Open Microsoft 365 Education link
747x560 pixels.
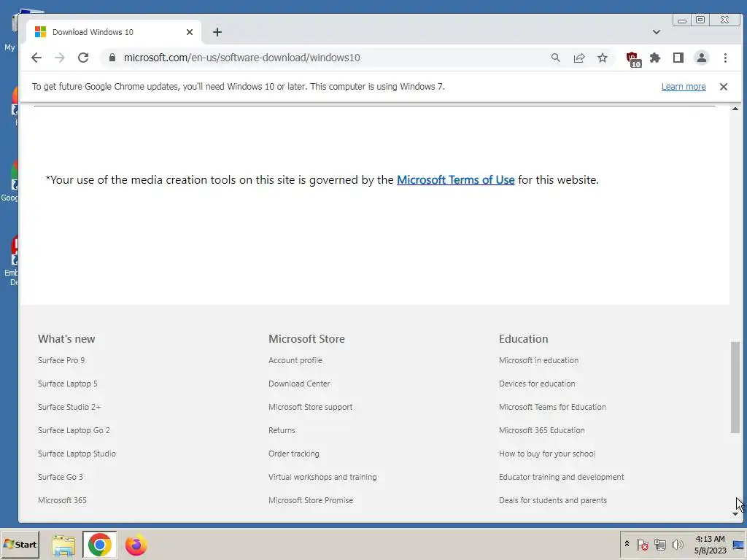(541, 430)
